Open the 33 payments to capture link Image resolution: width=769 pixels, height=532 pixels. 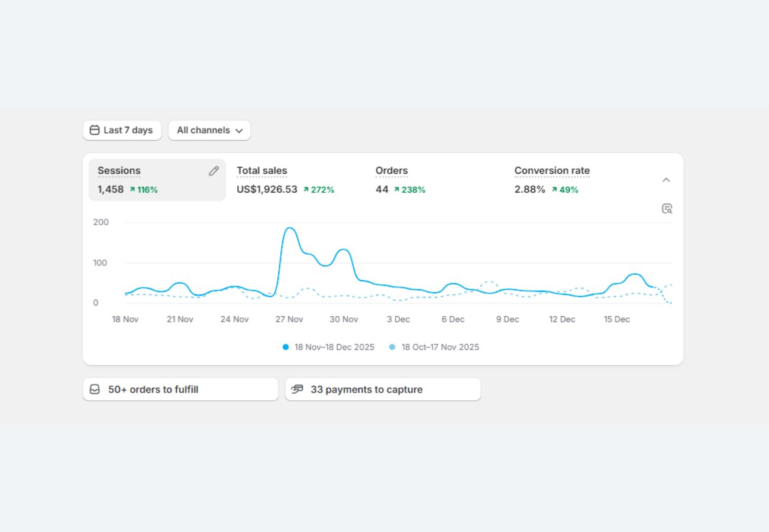coord(366,390)
